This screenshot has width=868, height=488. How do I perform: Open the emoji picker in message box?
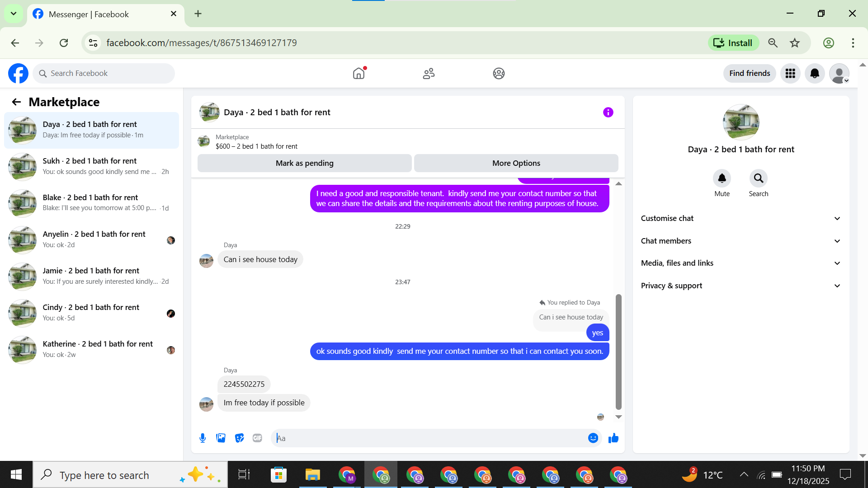593,438
